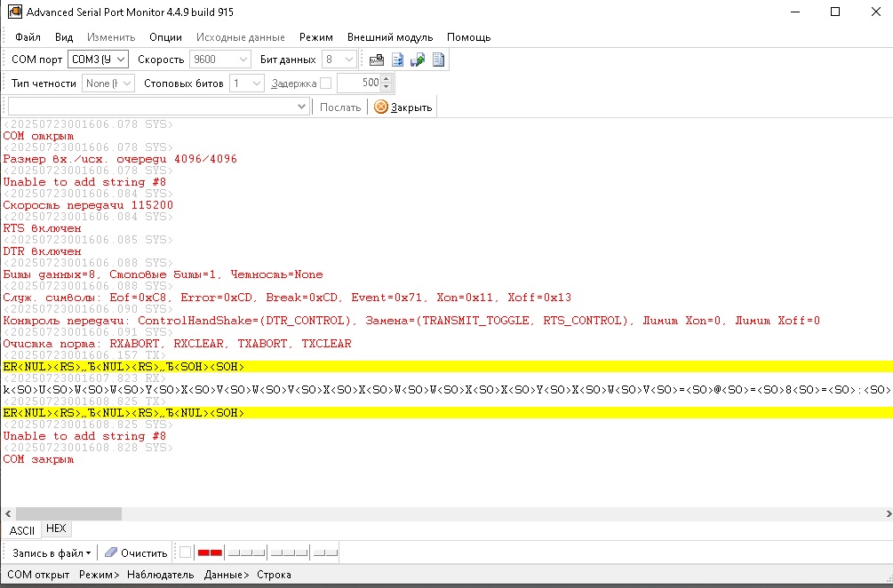
Task: Open the Режим menu
Action: point(315,37)
